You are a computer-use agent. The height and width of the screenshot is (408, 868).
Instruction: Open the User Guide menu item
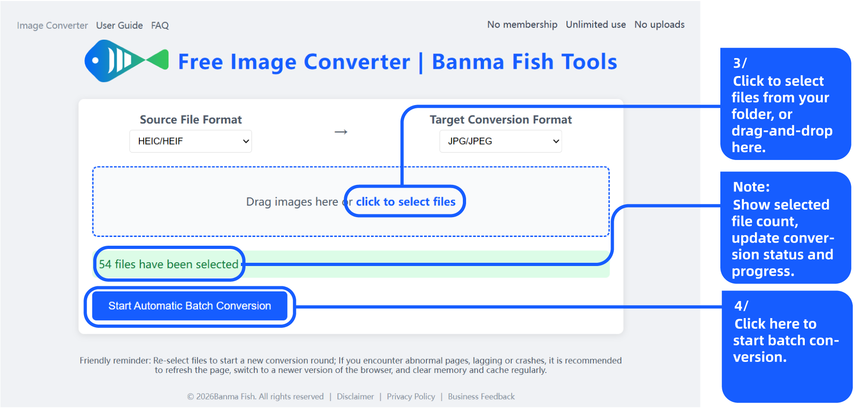tap(120, 25)
